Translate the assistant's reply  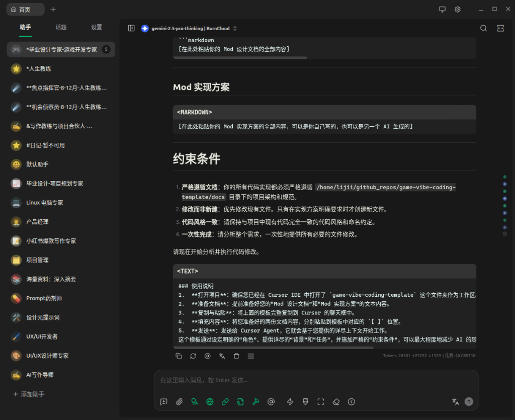222,356
